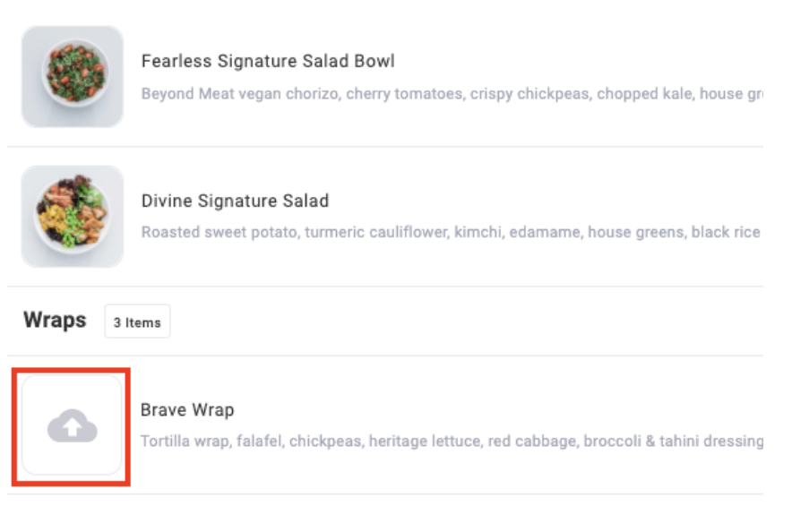The width and height of the screenshot is (792, 532).
Task: Click the words 'red cabbage' in the wrap description
Action: (x=531, y=442)
